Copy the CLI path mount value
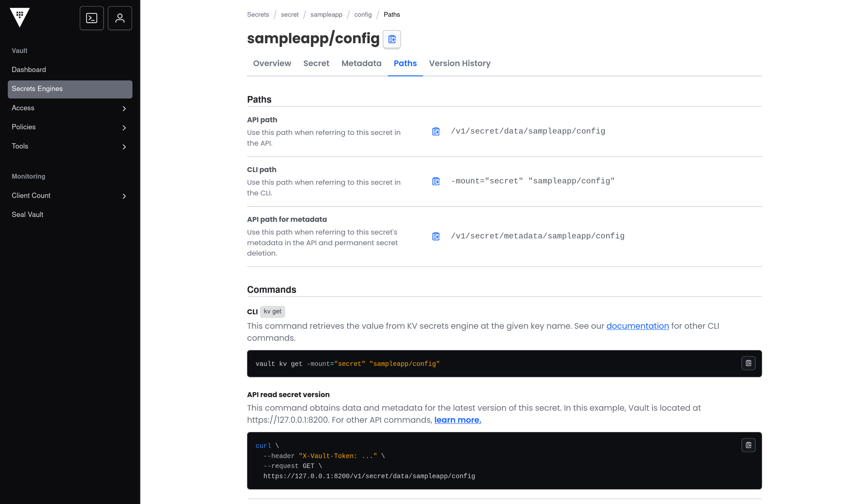 click(436, 182)
